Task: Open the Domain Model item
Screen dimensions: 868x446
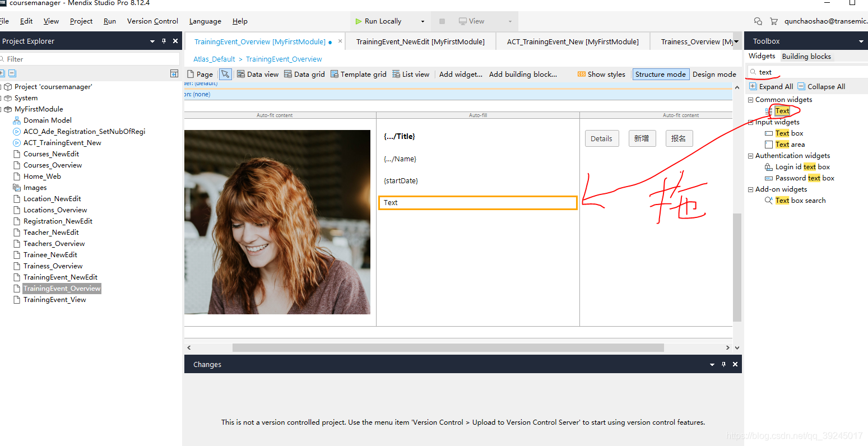Action: (47, 120)
